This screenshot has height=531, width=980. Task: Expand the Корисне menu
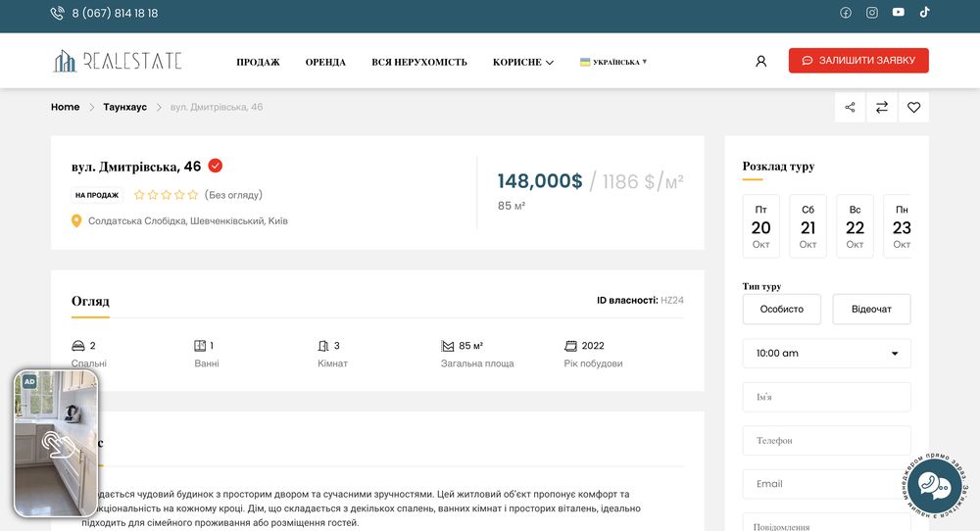tap(523, 62)
